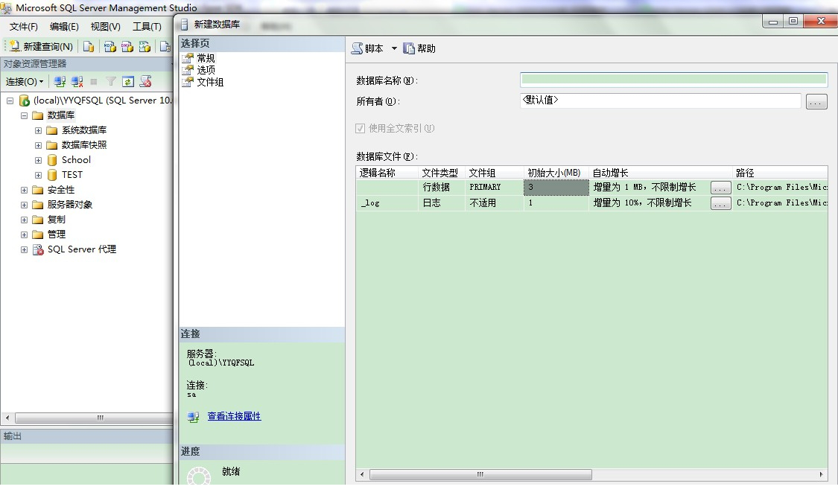Open the 文件(F) menu
This screenshot has width=838, height=504.
click(24, 27)
